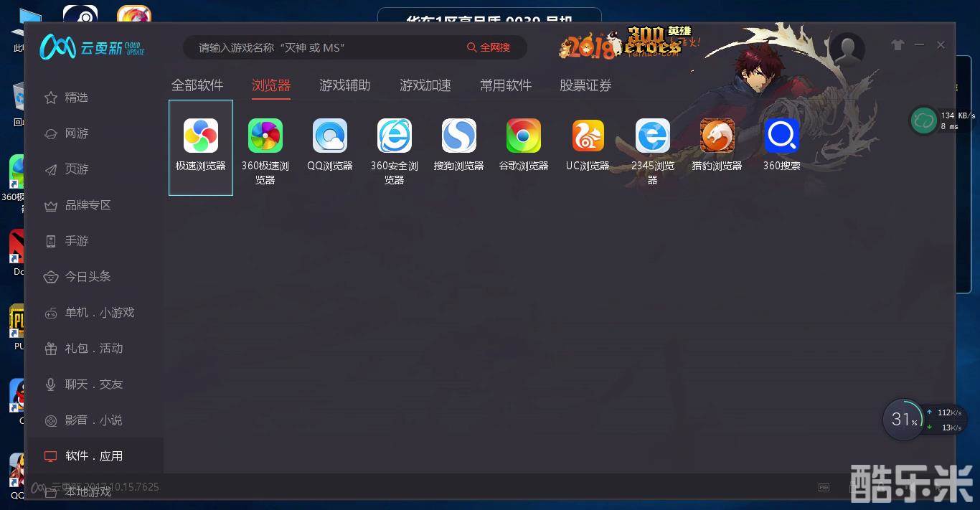Go to 今日头条 in sidebar
This screenshot has height=510, width=980.
click(88, 277)
